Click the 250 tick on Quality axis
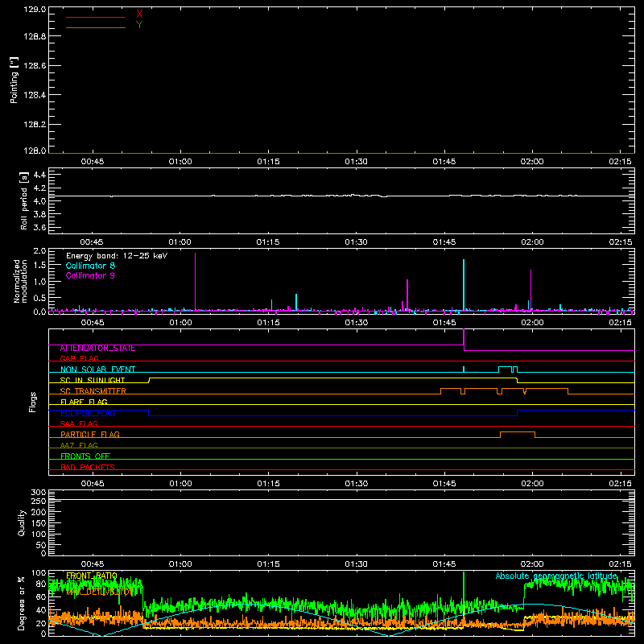 tap(38, 502)
